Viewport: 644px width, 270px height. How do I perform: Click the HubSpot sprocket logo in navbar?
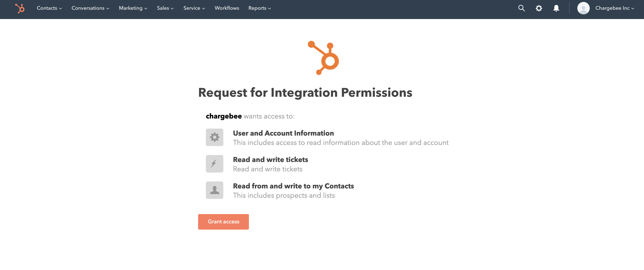point(20,8)
